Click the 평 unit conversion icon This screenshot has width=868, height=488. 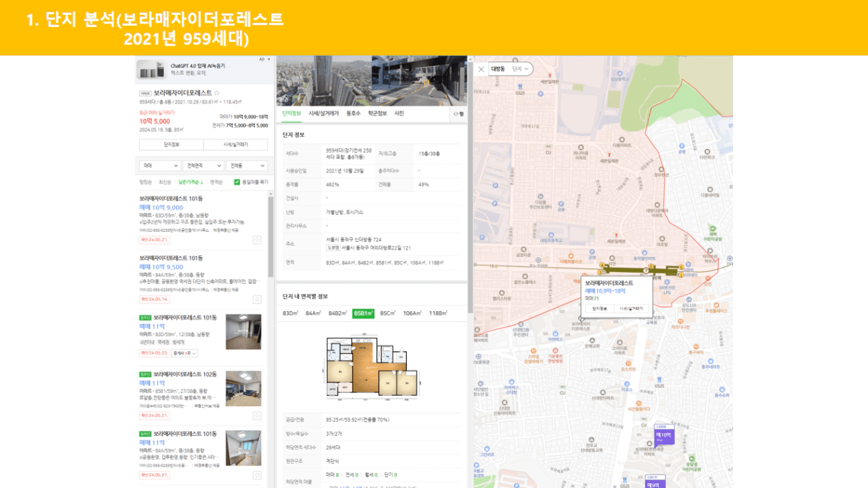point(458,113)
